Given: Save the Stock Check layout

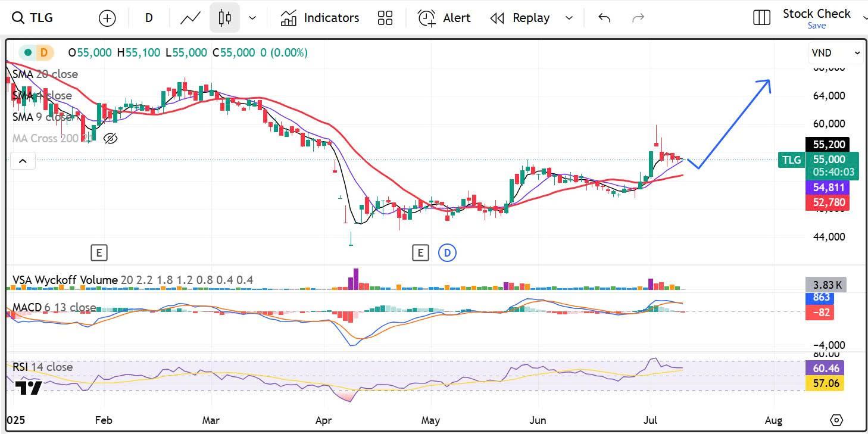Looking at the screenshot, I should coord(816,26).
